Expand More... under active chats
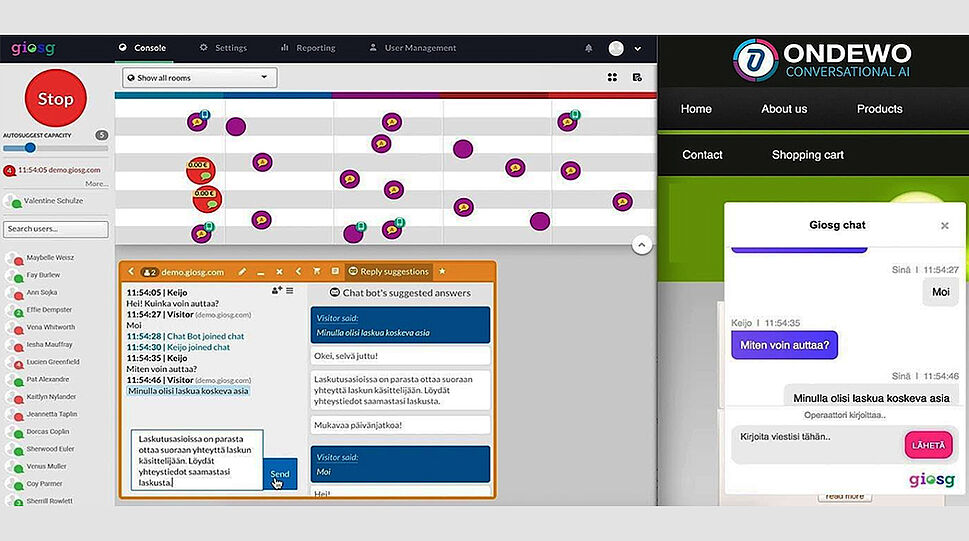The image size is (969, 541). 96,184
